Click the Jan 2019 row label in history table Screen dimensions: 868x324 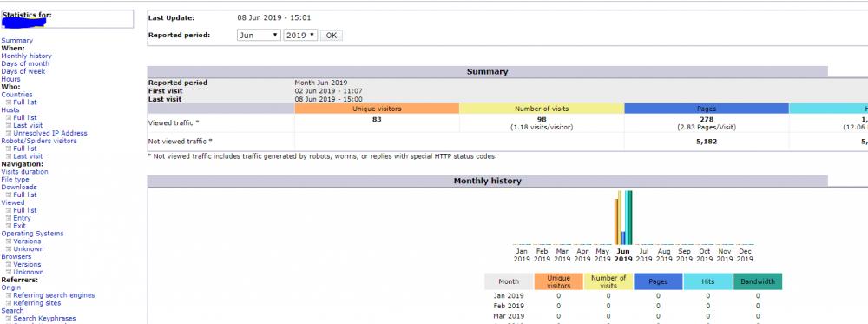pos(509,295)
